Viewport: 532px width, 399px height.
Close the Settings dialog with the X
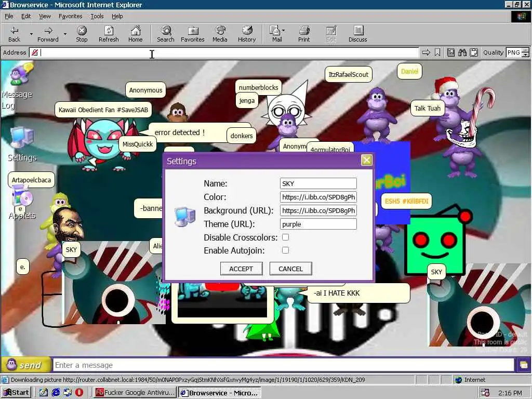click(x=366, y=160)
